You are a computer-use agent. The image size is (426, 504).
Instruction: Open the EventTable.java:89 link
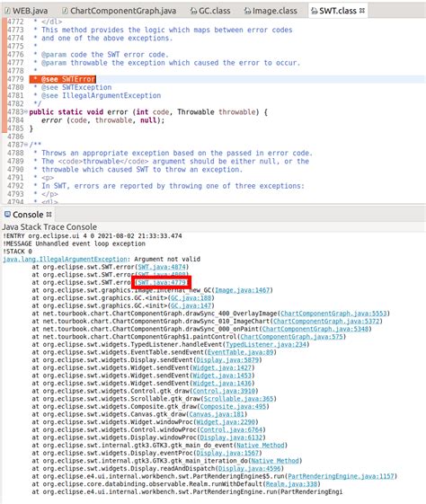point(240,352)
